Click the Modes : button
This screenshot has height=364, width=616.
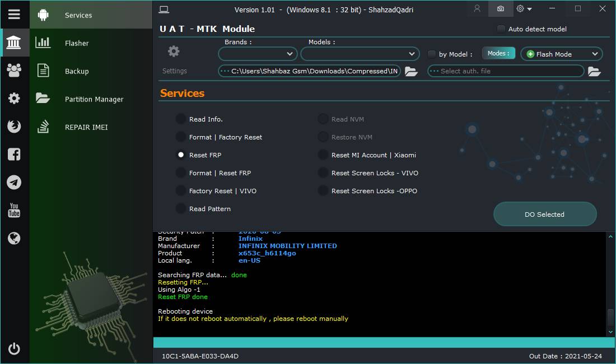pos(498,53)
